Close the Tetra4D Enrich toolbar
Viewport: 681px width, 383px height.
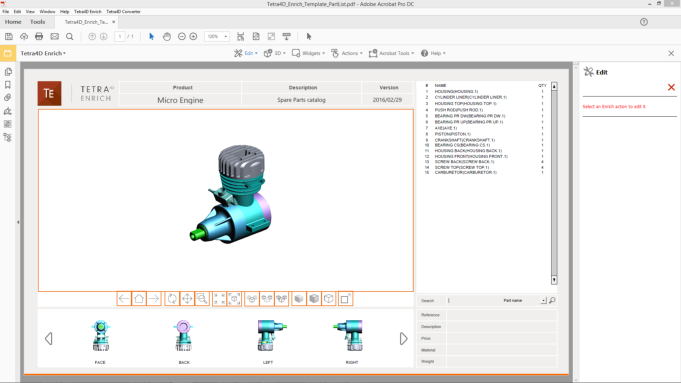coord(671,53)
